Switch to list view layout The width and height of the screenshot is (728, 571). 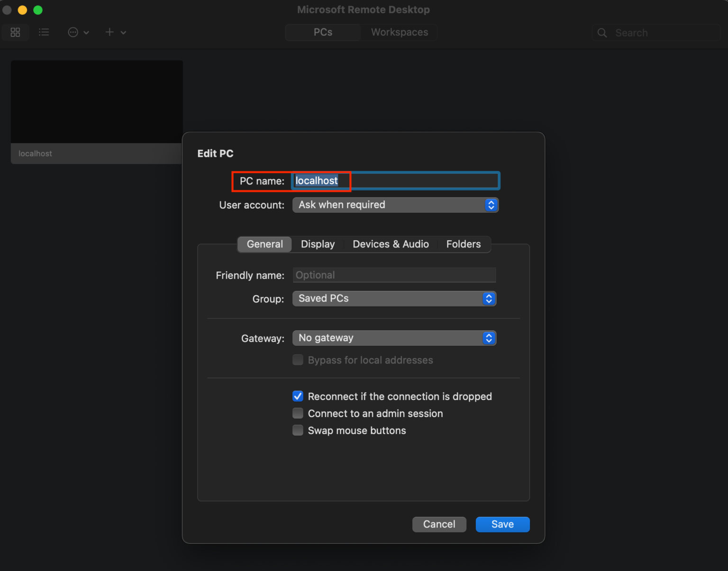[x=44, y=32]
